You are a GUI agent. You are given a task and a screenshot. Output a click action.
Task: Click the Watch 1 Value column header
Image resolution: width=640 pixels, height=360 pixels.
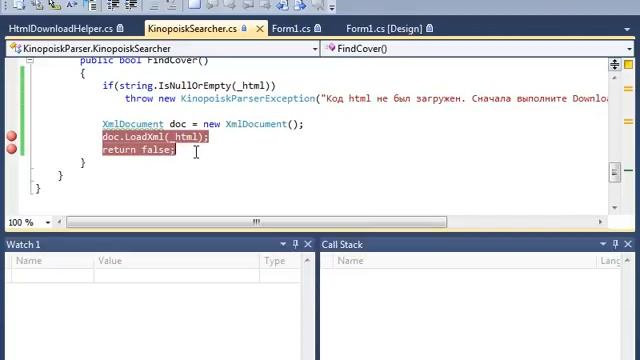click(177, 261)
